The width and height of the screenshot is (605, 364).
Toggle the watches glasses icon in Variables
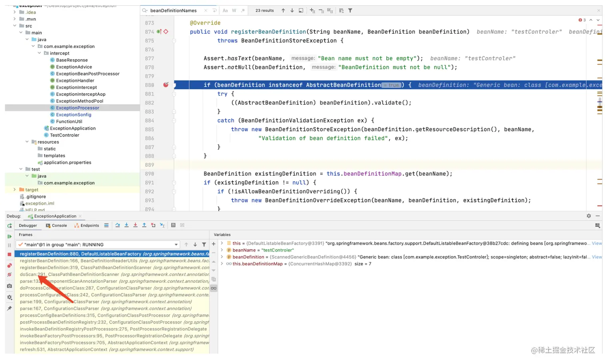pos(214,288)
